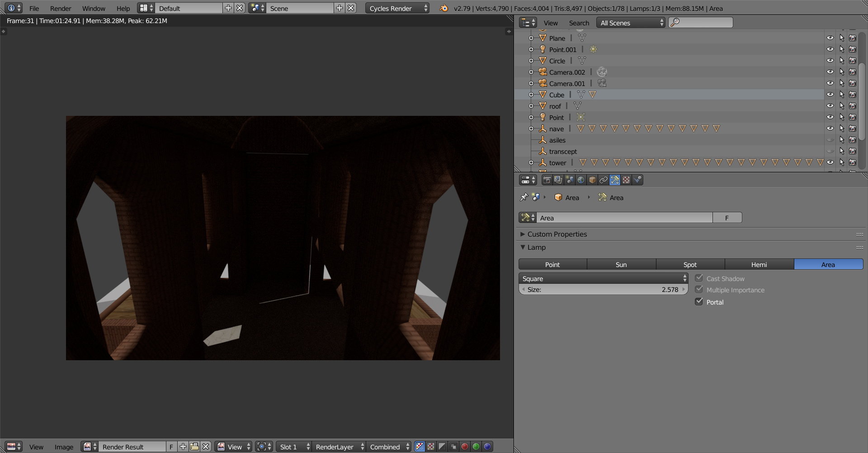This screenshot has height=453, width=868.
Task: Unlink the Render Result image
Action: 206,447
